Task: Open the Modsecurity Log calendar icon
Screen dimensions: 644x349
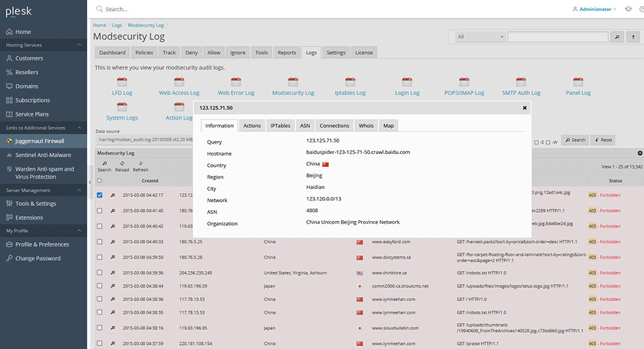Action: coord(293,81)
